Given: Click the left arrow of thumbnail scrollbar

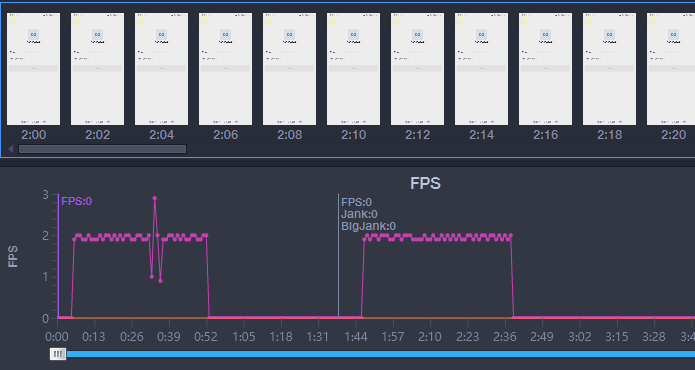Looking at the screenshot, I should tap(11, 149).
